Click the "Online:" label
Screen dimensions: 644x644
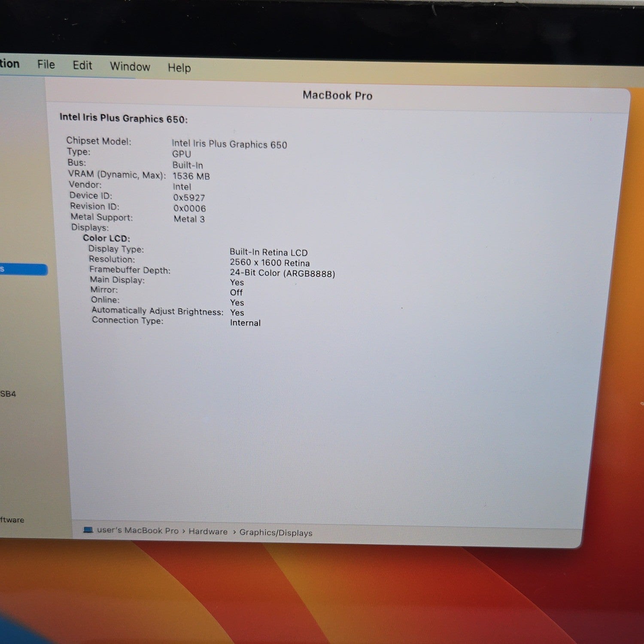point(105,300)
